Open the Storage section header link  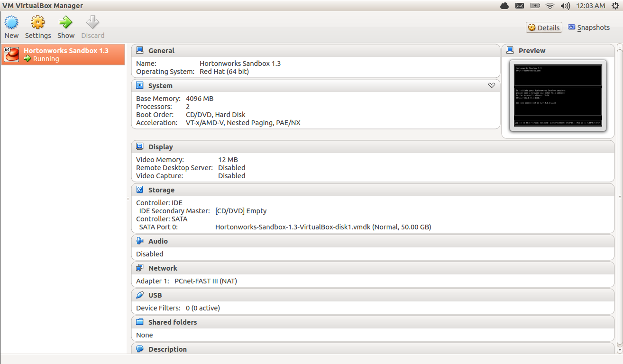pyautogui.click(x=161, y=190)
